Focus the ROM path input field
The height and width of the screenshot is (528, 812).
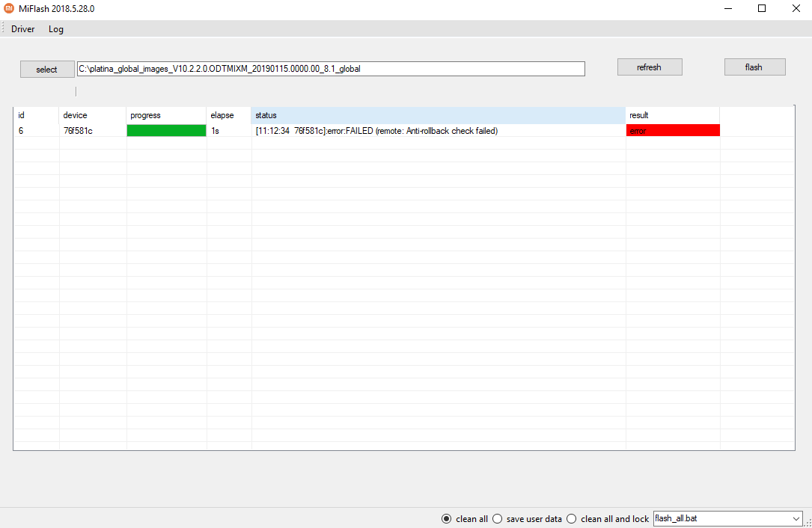coord(331,69)
